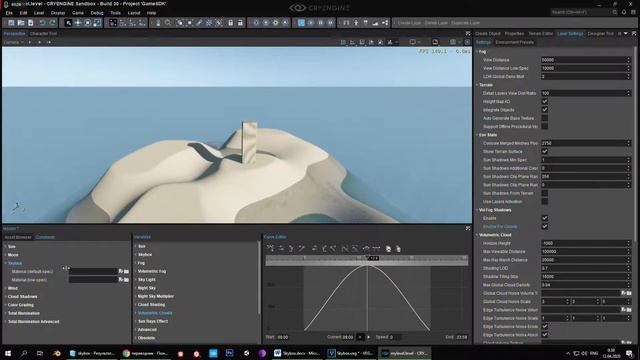Click the Duplicate Layer button

[x=465, y=23]
